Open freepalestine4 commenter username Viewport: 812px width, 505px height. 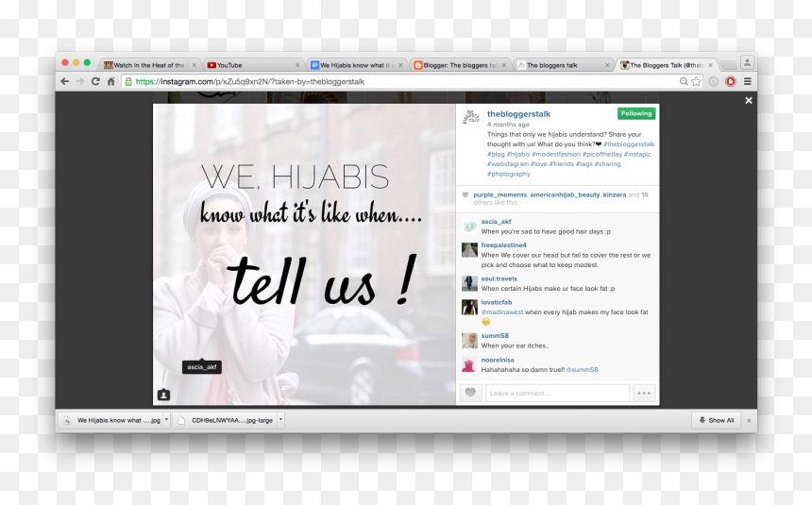pyautogui.click(x=503, y=245)
